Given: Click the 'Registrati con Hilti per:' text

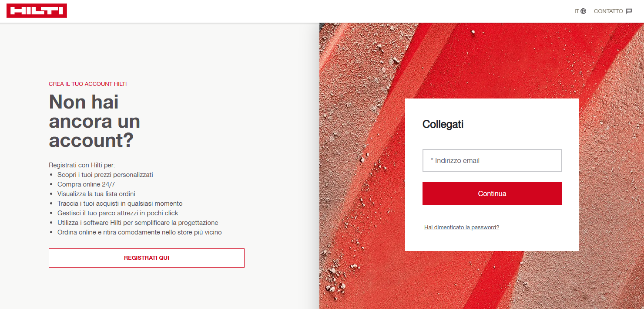Looking at the screenshot, I should click(x=82, y=165).
